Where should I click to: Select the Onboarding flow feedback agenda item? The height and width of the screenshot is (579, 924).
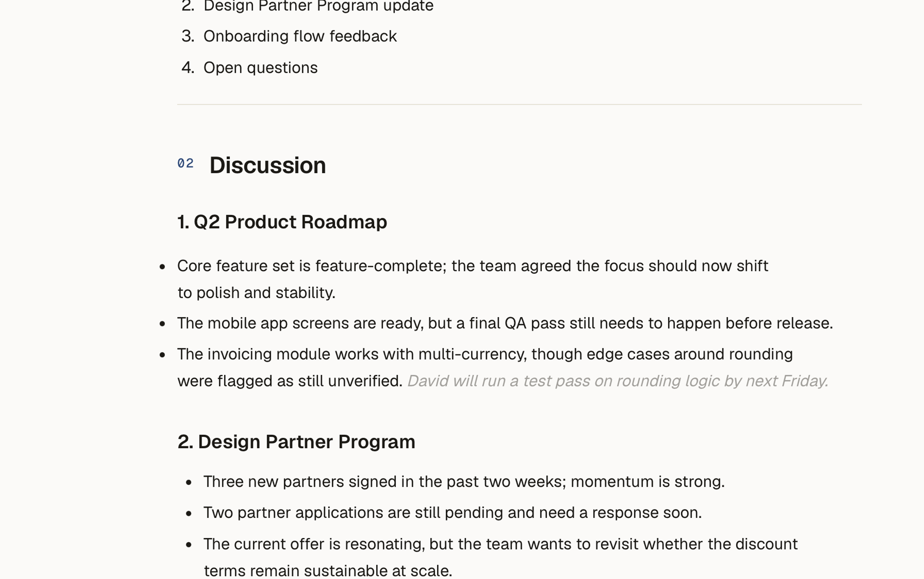point(300,36)
